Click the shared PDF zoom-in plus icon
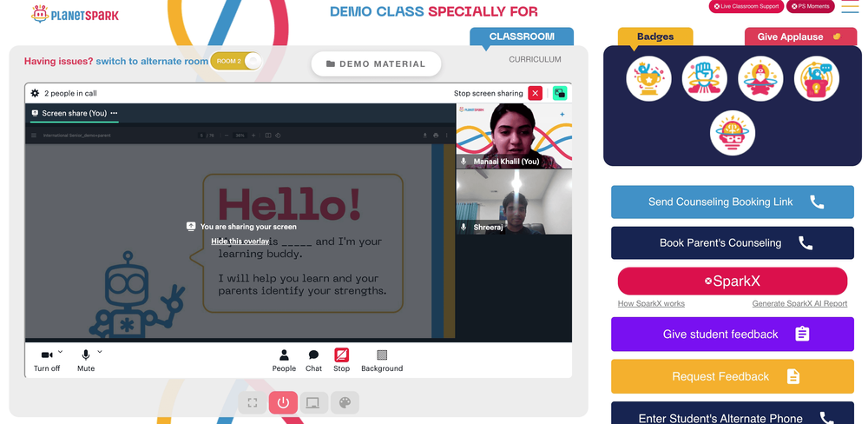 pos(253,136)
